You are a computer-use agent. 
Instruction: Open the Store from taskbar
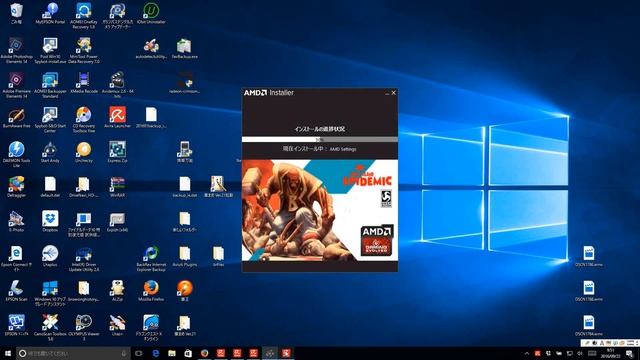pyautogui.click(x=188, y=353)
